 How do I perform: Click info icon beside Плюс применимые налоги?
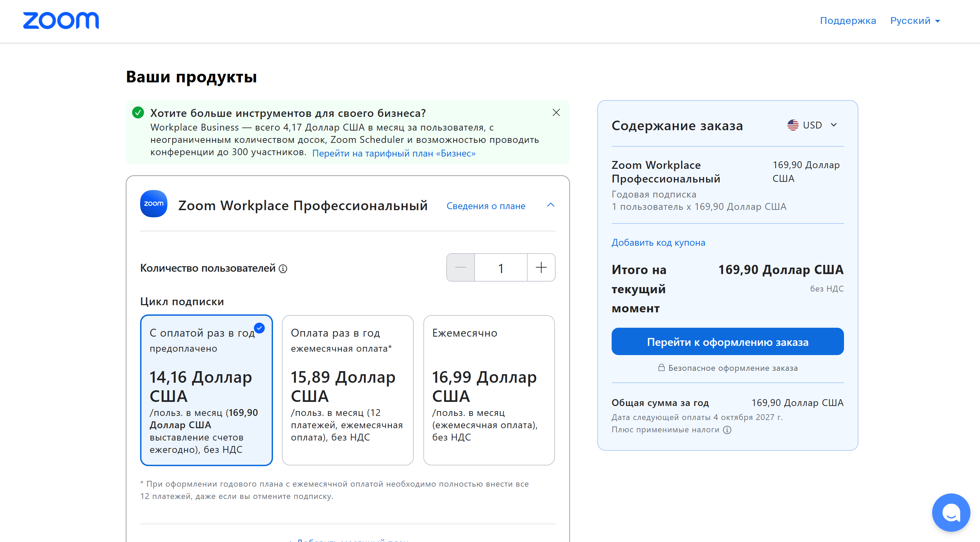[x=727, y=430]
